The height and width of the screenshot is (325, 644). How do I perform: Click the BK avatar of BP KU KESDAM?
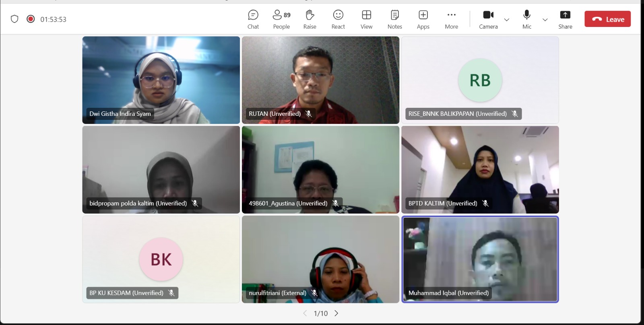coord(161,259)
